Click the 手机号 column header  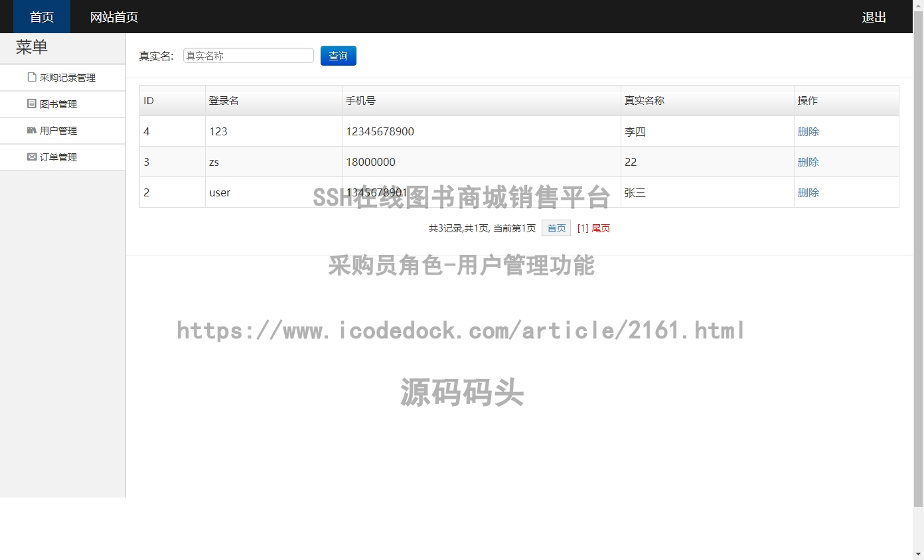[481, 101]
